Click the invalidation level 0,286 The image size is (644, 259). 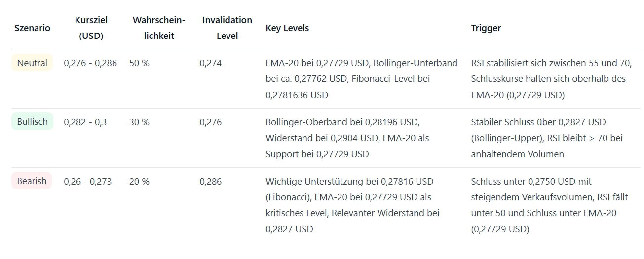[x=211, y=182]
